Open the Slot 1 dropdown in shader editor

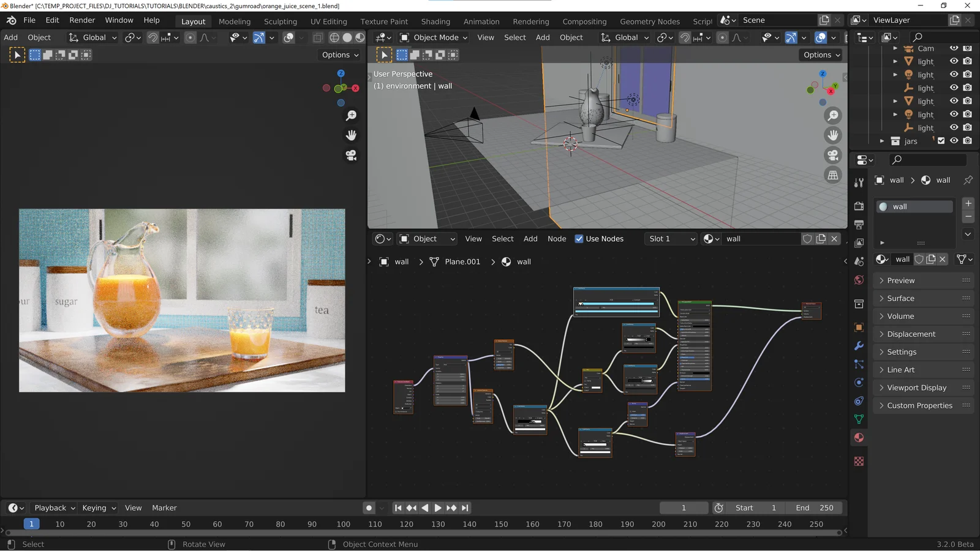671,239
